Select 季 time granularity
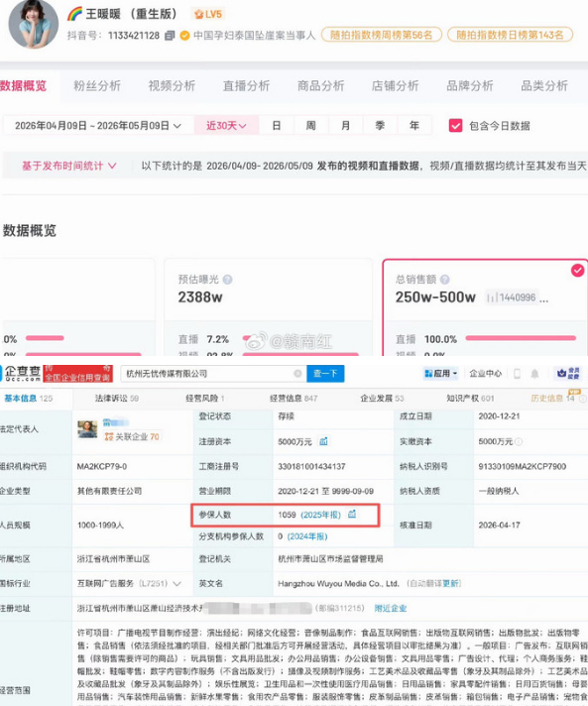588x706 pixels. pyautogui.click(x=380, y=126)
